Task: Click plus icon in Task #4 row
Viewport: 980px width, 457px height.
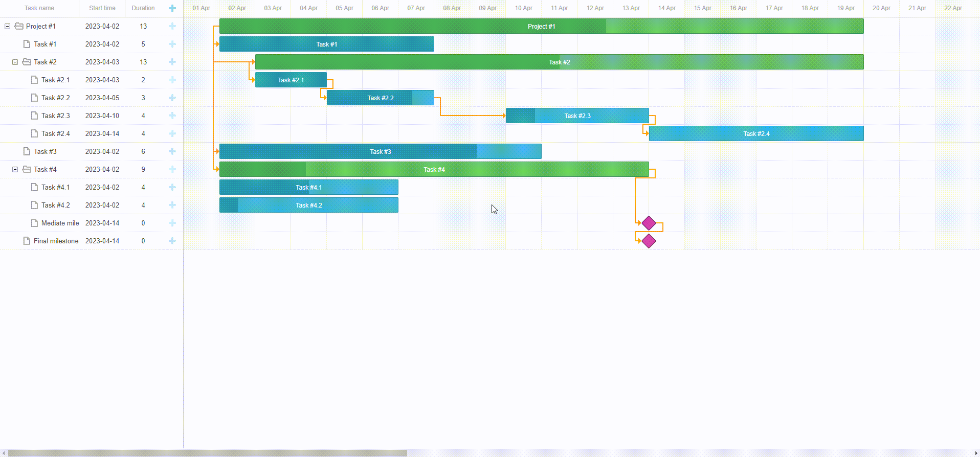Action: coord(172,169)
